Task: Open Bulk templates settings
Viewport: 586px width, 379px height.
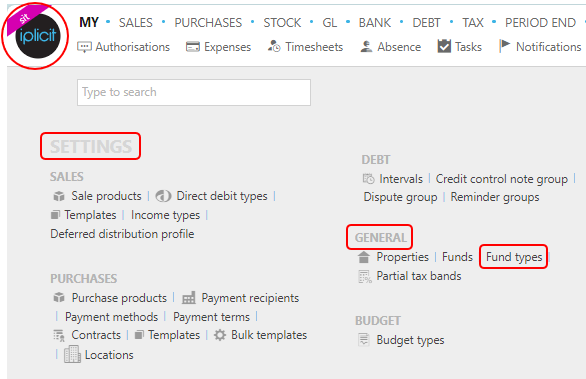Action: tap(269, 335)
